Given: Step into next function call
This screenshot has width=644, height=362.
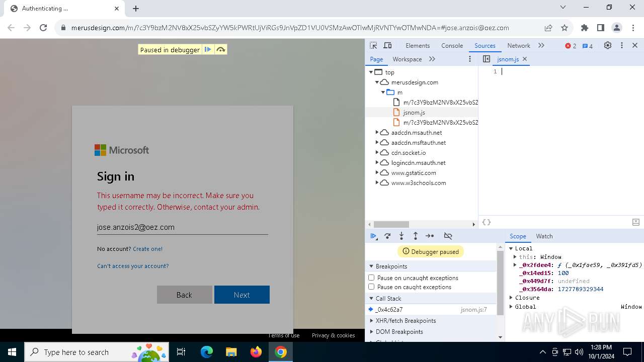Looking at the screenshot, I should click(x=401, y=236).
